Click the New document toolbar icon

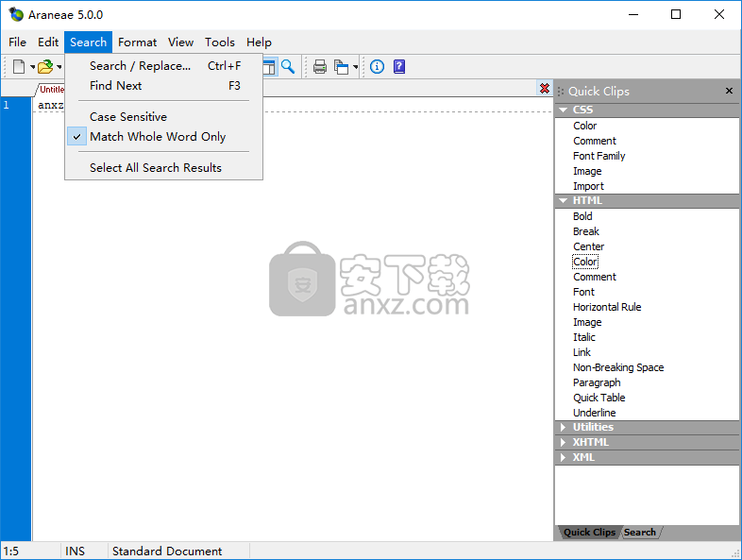click(x=19, y=67)
